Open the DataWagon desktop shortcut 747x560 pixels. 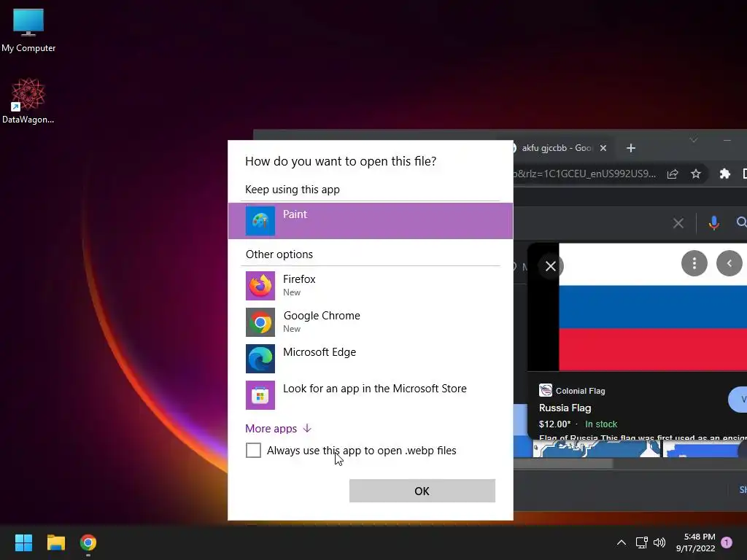click(x=28, y=101)
